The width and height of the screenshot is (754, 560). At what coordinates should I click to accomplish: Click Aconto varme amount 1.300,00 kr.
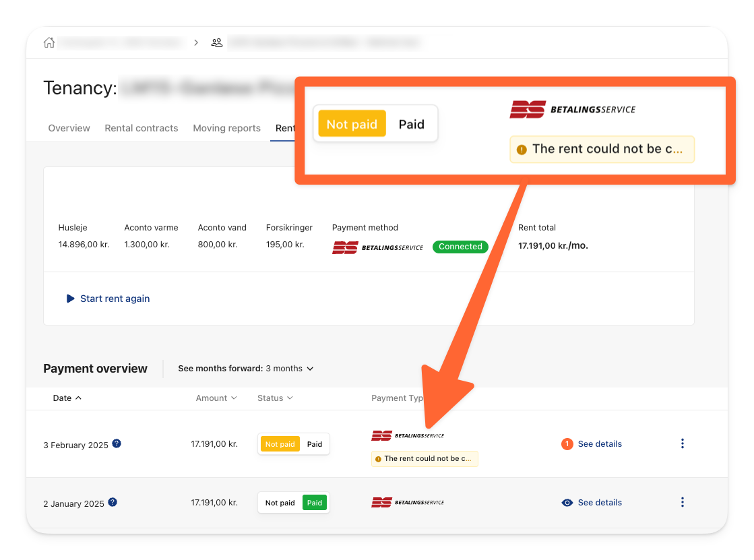coord(147,245)
